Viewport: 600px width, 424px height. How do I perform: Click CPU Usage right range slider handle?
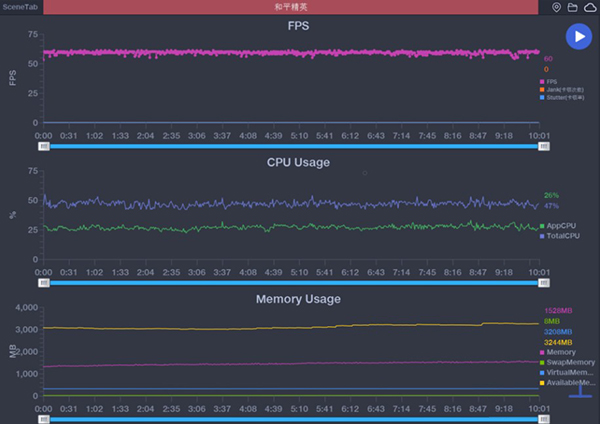(543, 283)
